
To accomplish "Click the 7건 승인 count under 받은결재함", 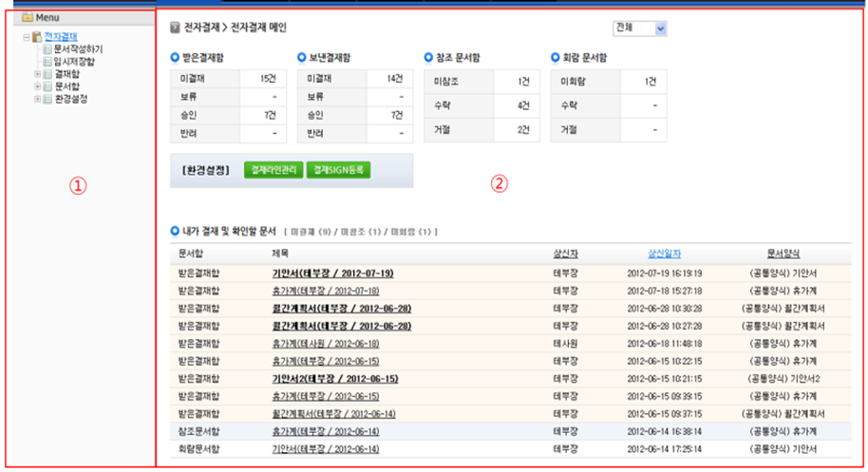I will click(x=270, y=115).
